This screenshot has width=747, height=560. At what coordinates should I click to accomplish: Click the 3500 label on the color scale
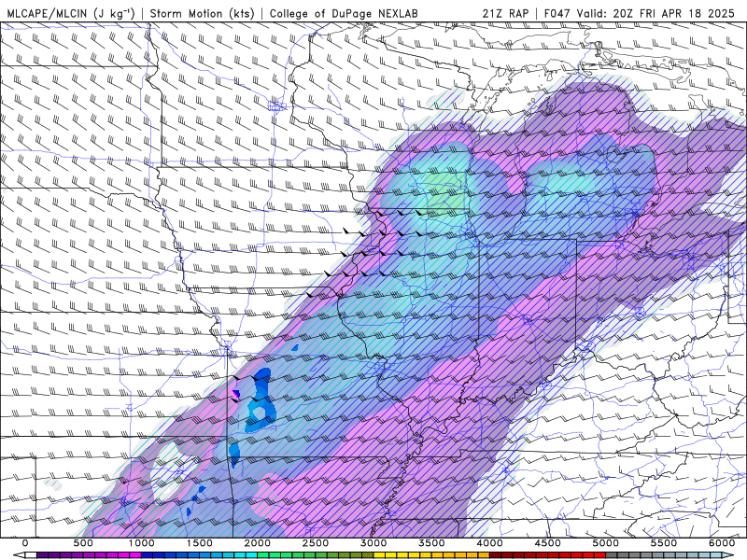(x=431, y=543)
